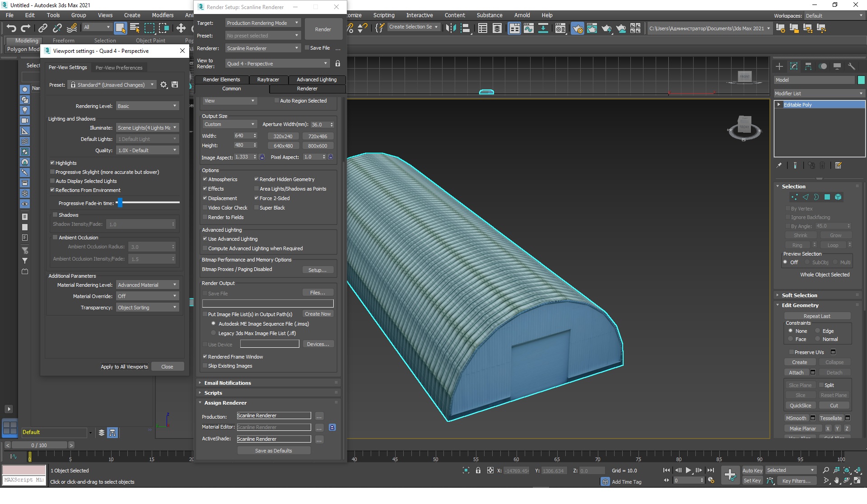The image size is (867, 504).
Task: Click the Undo arrow icon
Action: [11, 28]
